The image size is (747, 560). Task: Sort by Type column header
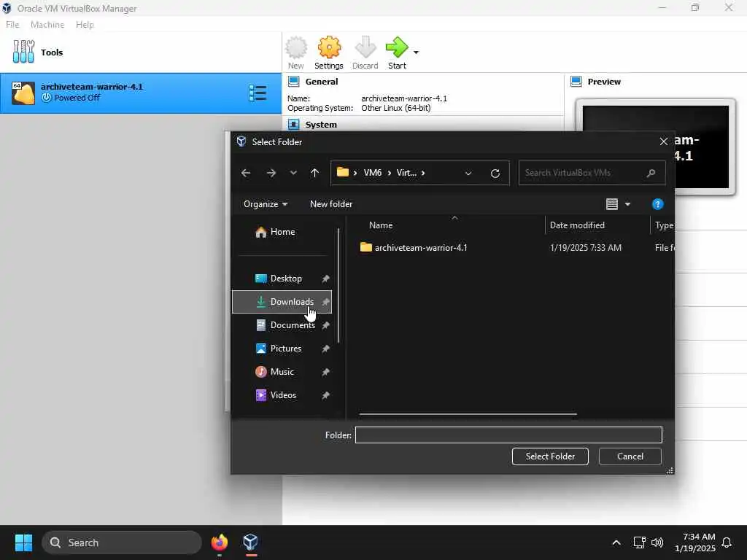coord(664,225)
